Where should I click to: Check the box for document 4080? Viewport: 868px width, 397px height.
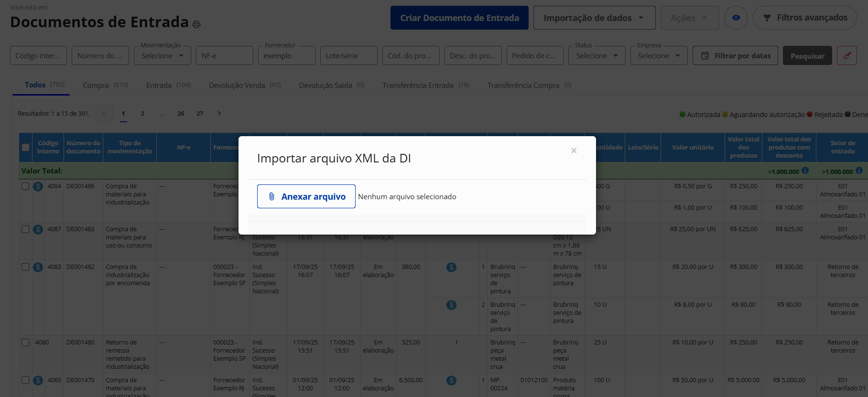click(x=26, y=343)
